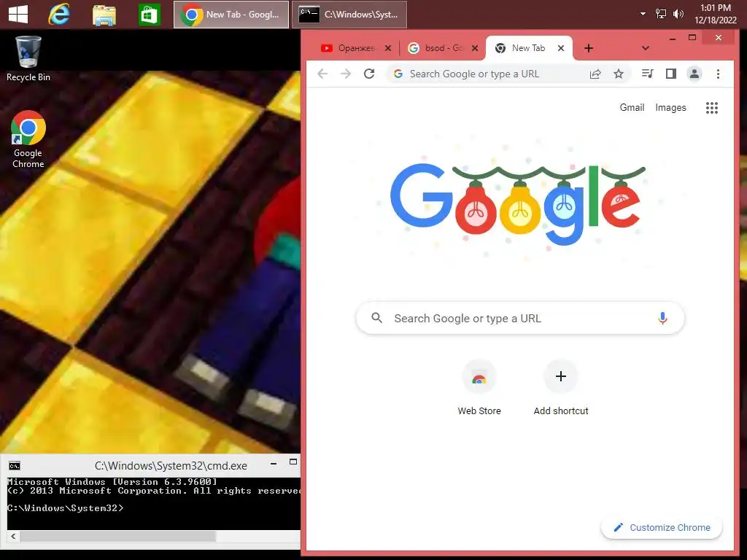Add shortcut on New Tab page

(x=561, y=389)
